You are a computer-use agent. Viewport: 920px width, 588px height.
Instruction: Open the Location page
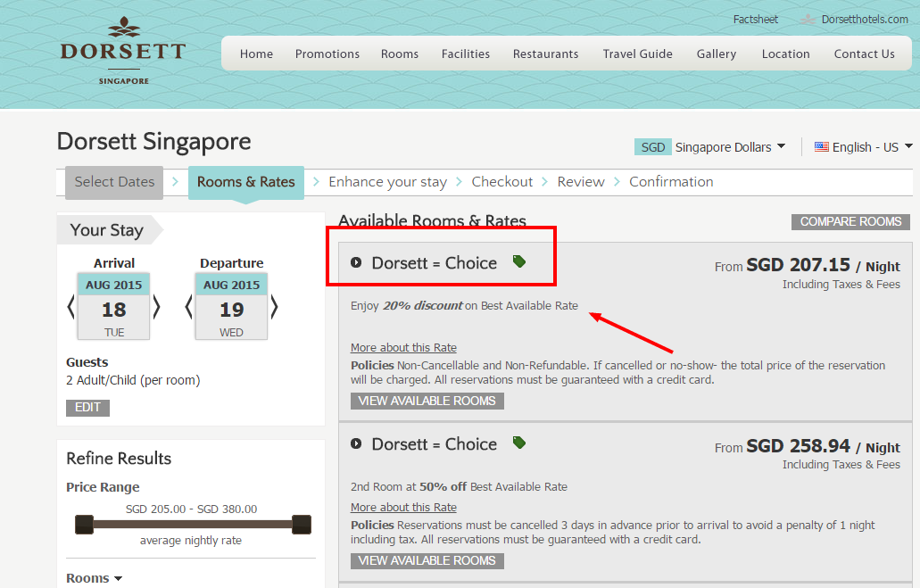[785, 54]
